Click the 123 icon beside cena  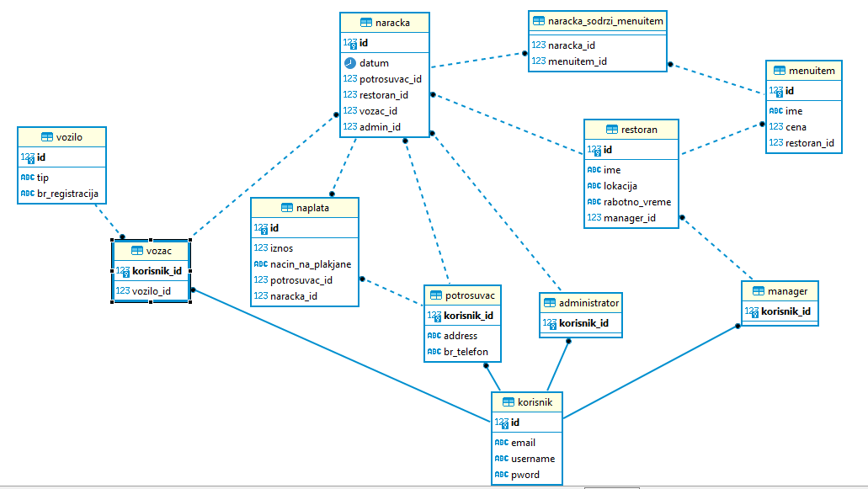coord(775,127)
